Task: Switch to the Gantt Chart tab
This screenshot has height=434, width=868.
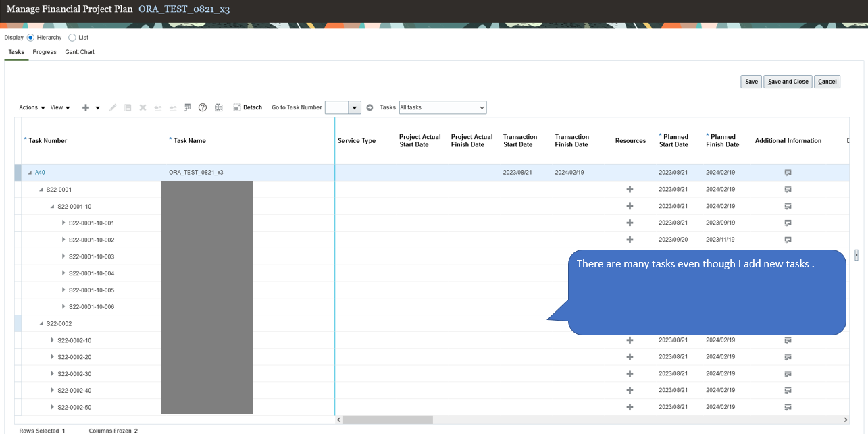Action: tap(80, 52)
